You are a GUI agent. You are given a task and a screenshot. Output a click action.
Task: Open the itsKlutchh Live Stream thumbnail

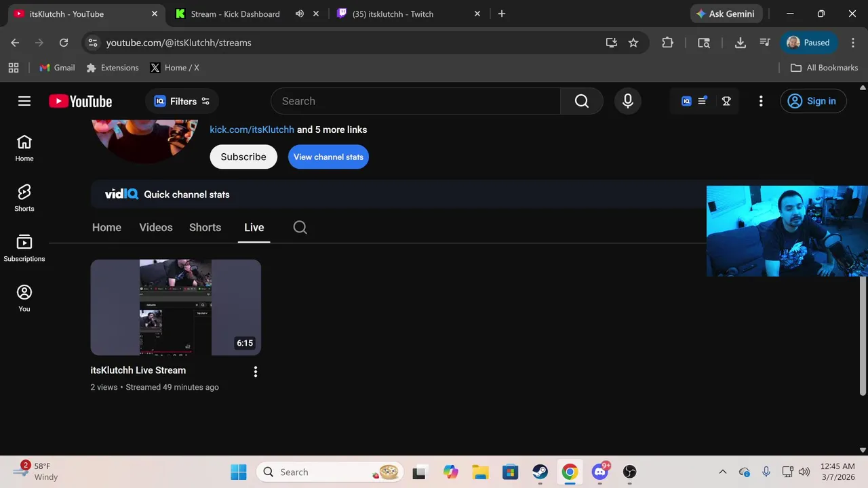click(176, 307)
